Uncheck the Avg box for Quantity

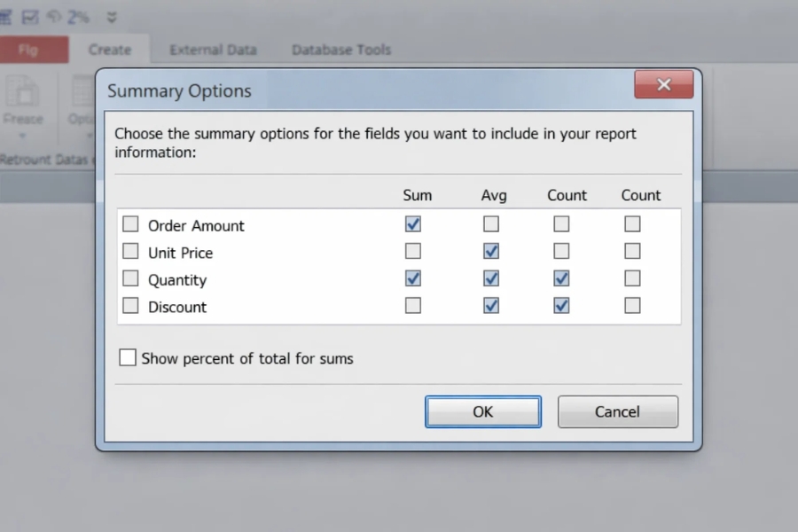pos(490,278)
